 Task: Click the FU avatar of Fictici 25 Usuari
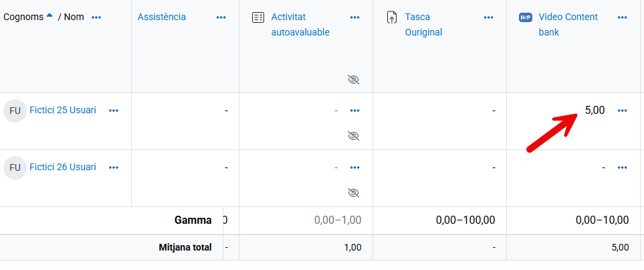click(15, 111)
